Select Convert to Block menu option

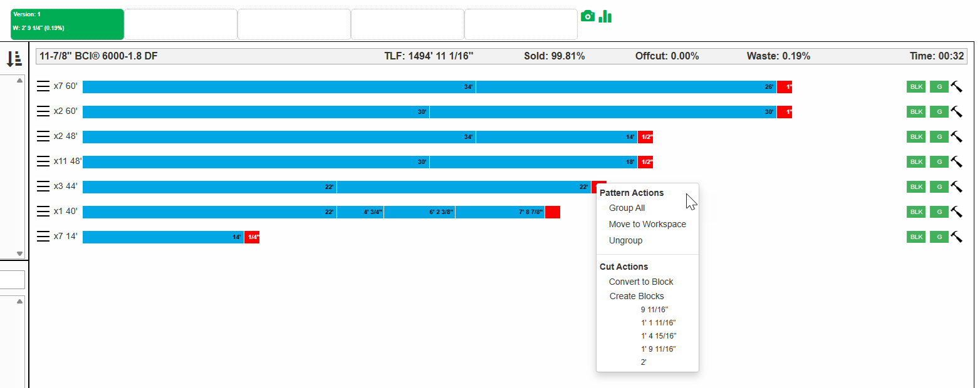tap(641, 282)
